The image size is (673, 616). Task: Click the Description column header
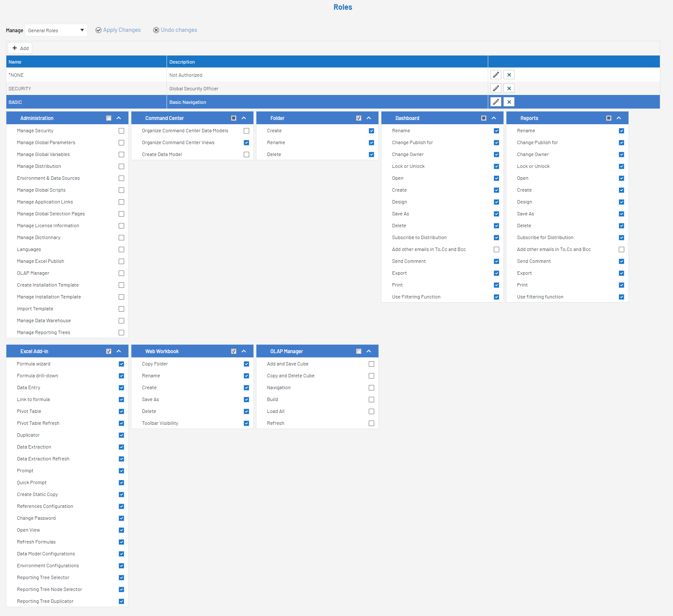pos(327,62)
